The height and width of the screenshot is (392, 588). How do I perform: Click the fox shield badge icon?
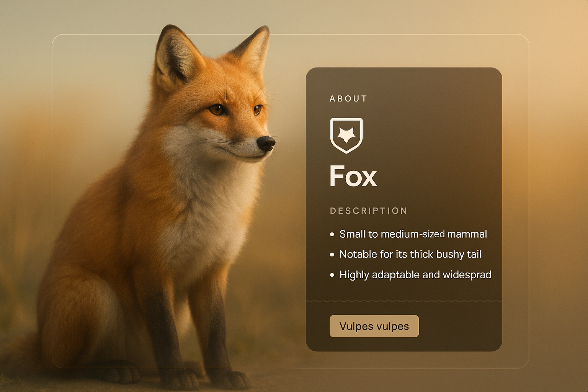(346, 136)
